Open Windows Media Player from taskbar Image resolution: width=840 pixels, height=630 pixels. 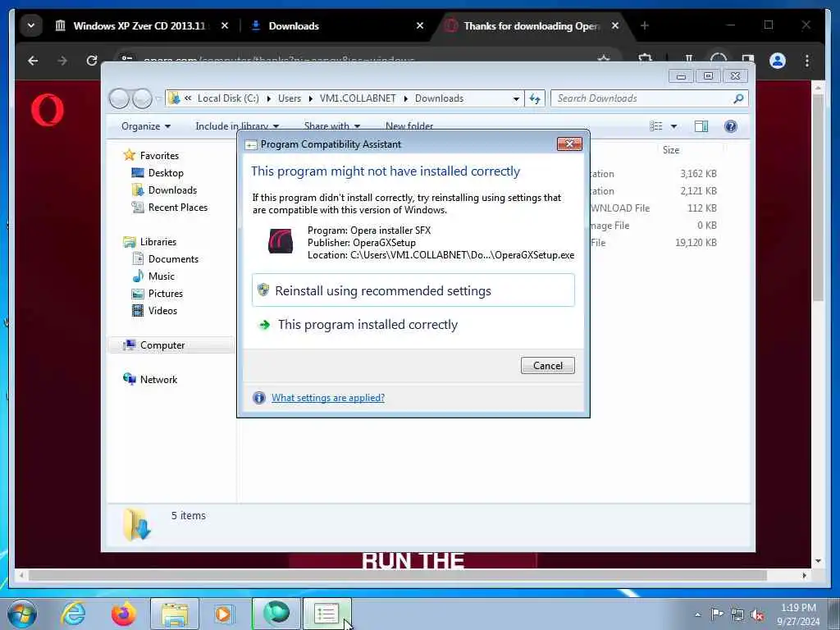[x=224, y=614]
